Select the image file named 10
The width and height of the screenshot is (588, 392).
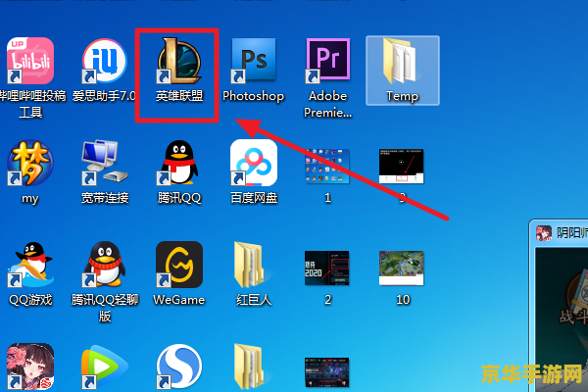(x=401, y=268)
